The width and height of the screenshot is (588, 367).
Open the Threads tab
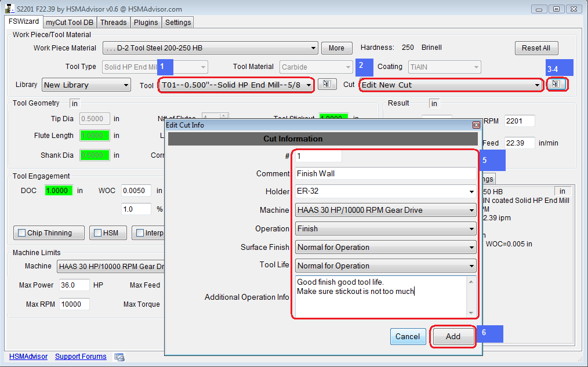(113, 22)
